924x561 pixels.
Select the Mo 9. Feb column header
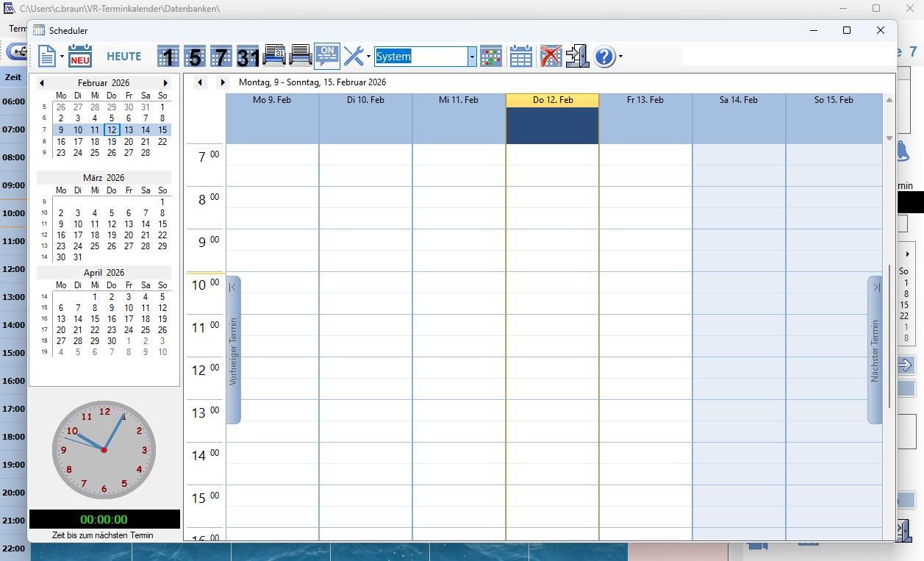tap(272, 100)
